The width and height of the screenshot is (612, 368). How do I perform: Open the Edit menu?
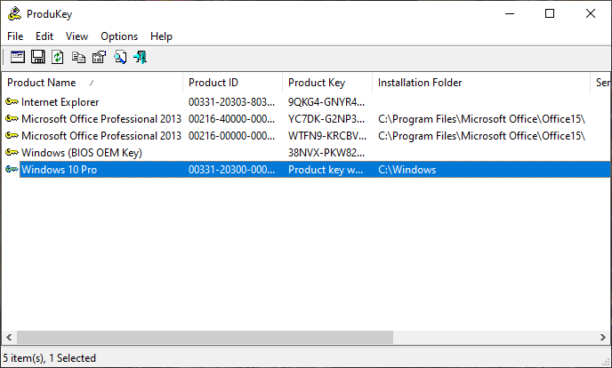44,36
